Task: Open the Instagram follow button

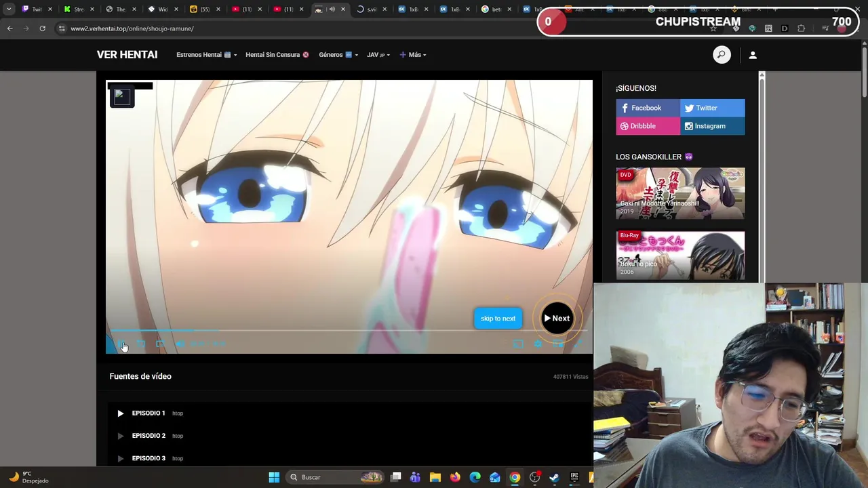Action: coord(712,126)
